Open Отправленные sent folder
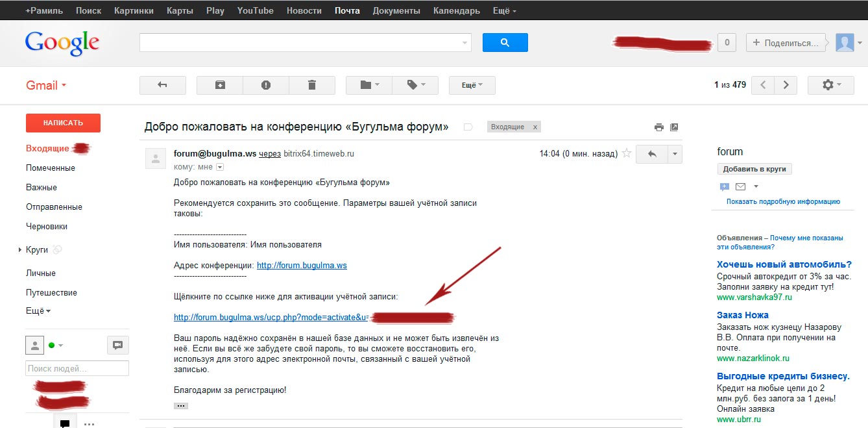 (54, 207)
